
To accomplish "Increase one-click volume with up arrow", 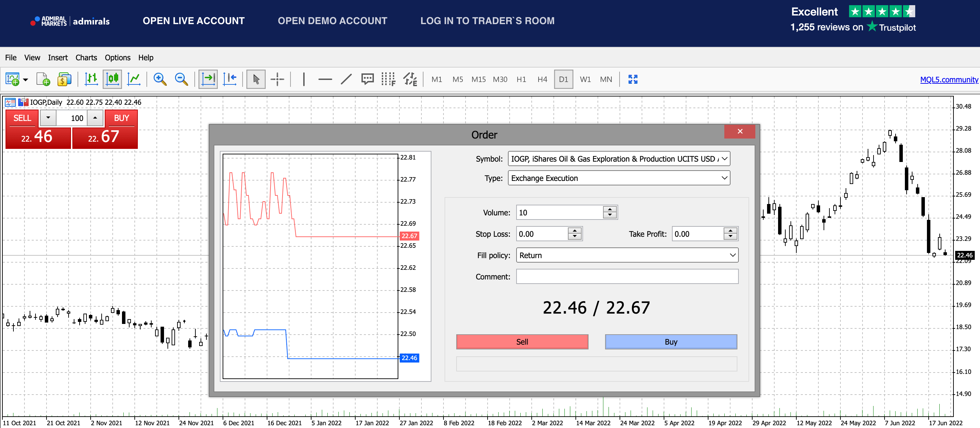I will (95, 118).
